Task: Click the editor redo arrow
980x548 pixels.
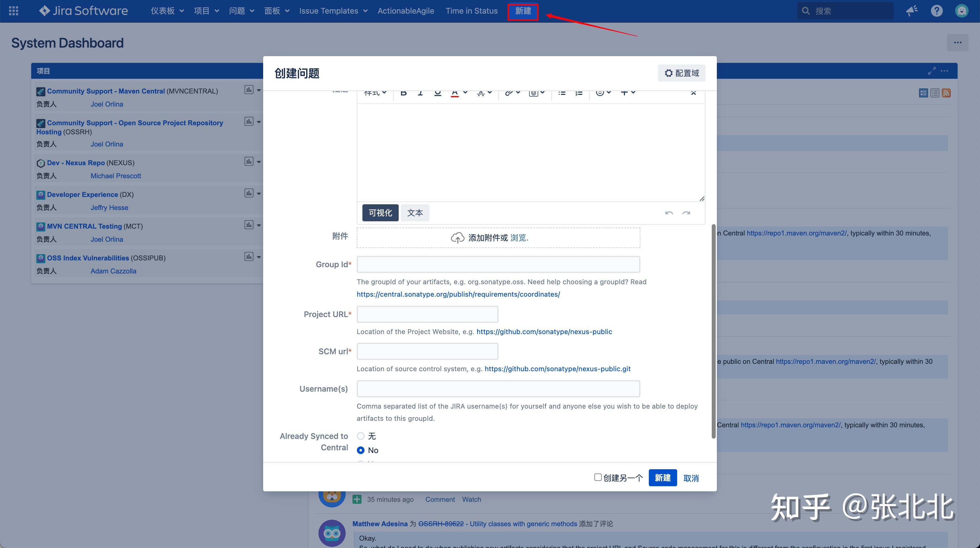Action: pos(686,213)
